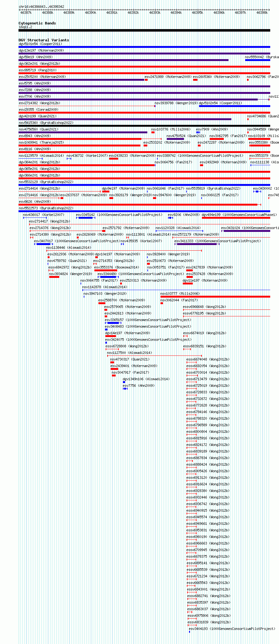Open esv3407017 (1000GenomesConsortiumPilotProject) variant
This screenshot has height=644, width=279.
43,244
